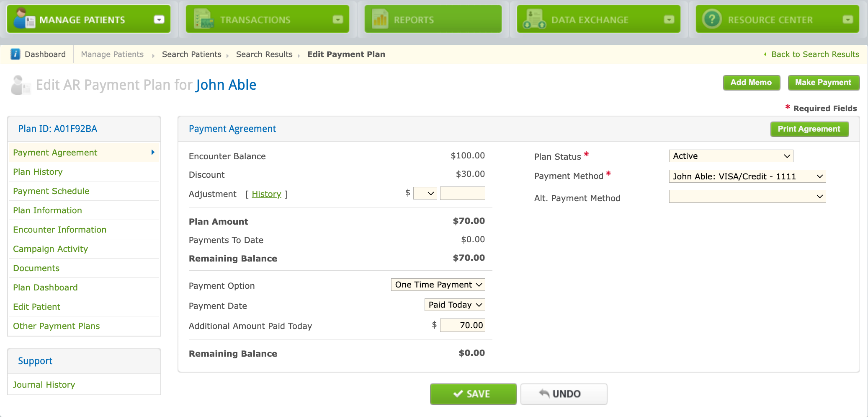Image resolution: width=868 pixels, height=417 pixels.
Task: Click the Reports bar chart icon
Action: [380, 19]
